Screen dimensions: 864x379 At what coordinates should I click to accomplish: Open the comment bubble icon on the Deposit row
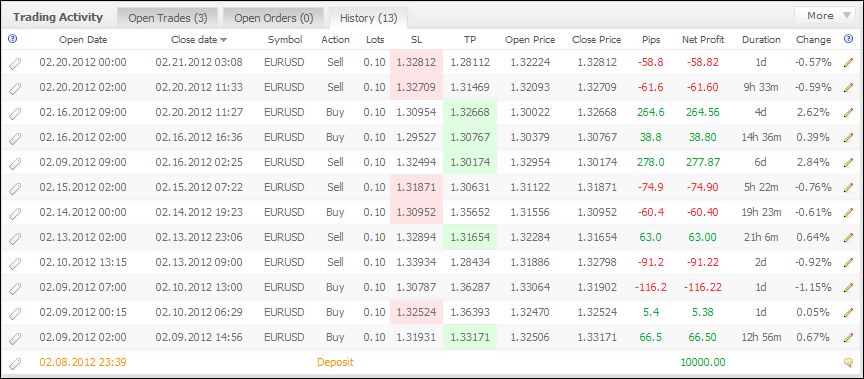click(848, 362)
